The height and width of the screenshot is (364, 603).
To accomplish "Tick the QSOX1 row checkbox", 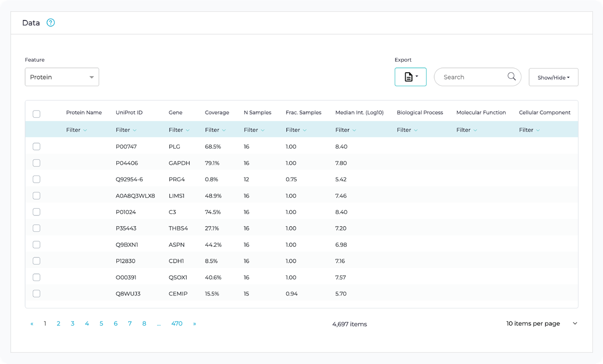I will [37, 277].
